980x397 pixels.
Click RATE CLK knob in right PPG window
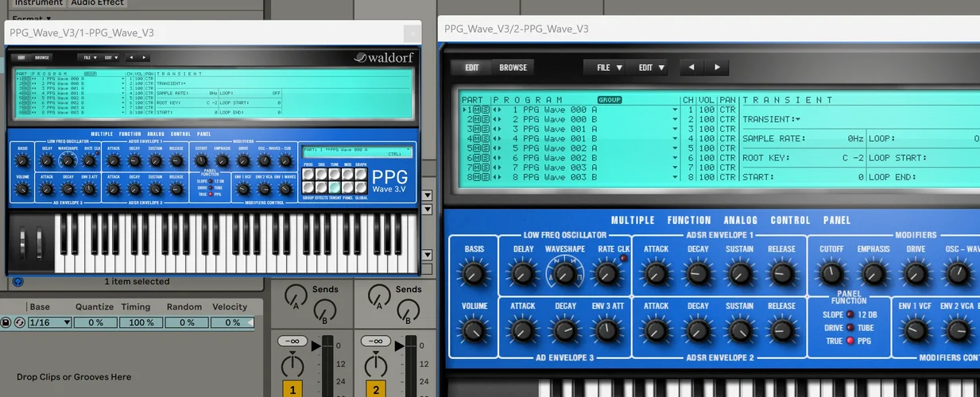pos(606,275)
